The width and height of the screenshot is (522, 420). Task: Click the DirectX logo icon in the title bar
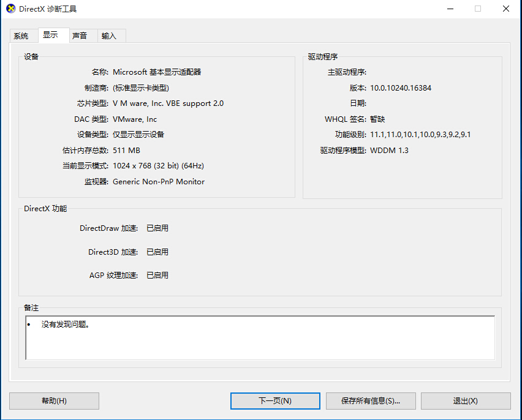tap(10, 9)
